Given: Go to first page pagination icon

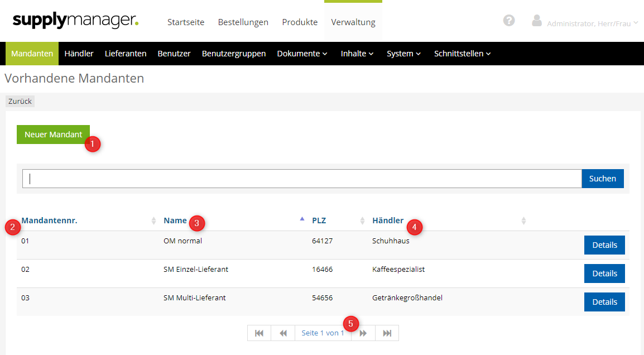Looking at the screenshot, I should [x=259, y=333].
